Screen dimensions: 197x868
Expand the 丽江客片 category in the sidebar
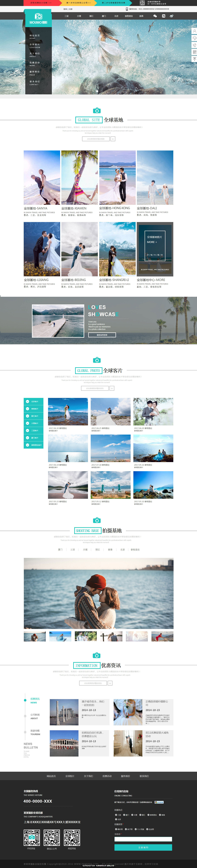[33, 416]
